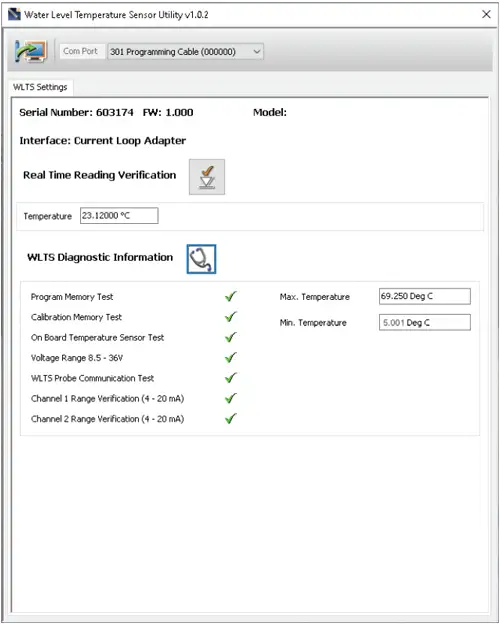Click "Serial Number: 603174" text
The width and height of the screenshot is (500, 624).
pyautogui.click(x=76, y=113)
